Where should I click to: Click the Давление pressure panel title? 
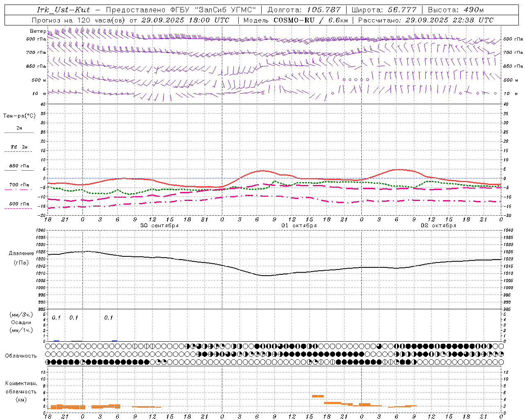point(21,253)
